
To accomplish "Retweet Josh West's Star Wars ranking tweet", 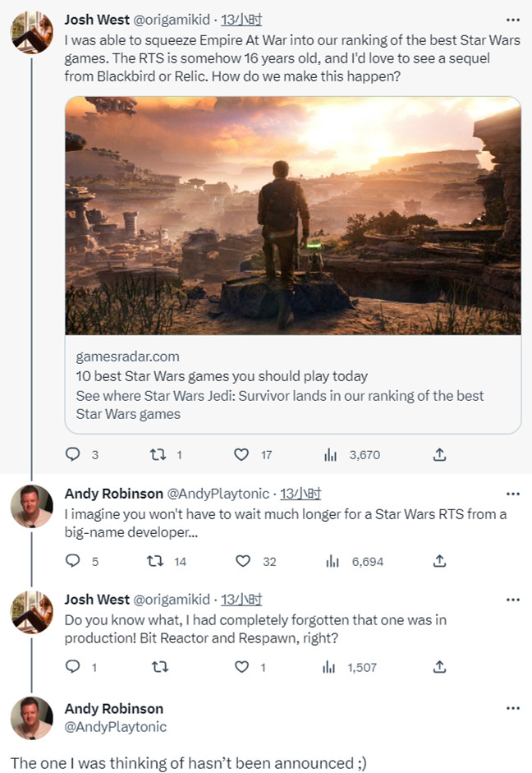I will pyautogui.click(x=154, y=454).
